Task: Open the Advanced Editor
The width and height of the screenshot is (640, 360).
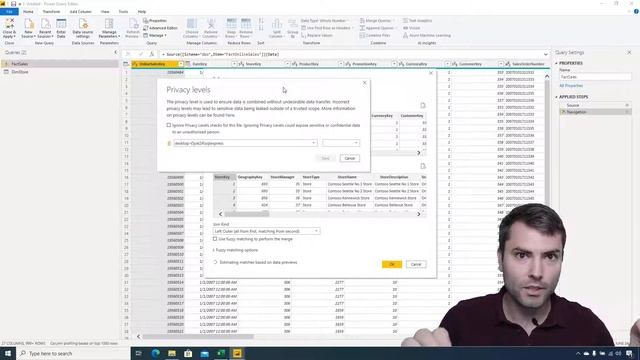Action: click(x=160, y=28)
